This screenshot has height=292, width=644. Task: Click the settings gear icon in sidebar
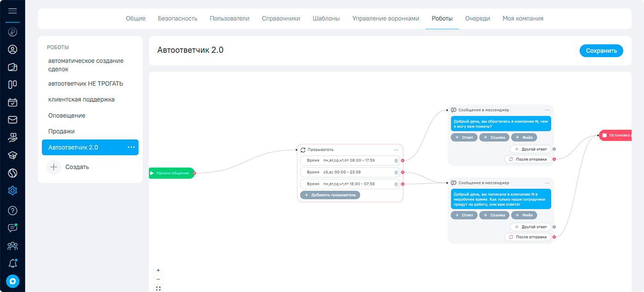(12, 191)
